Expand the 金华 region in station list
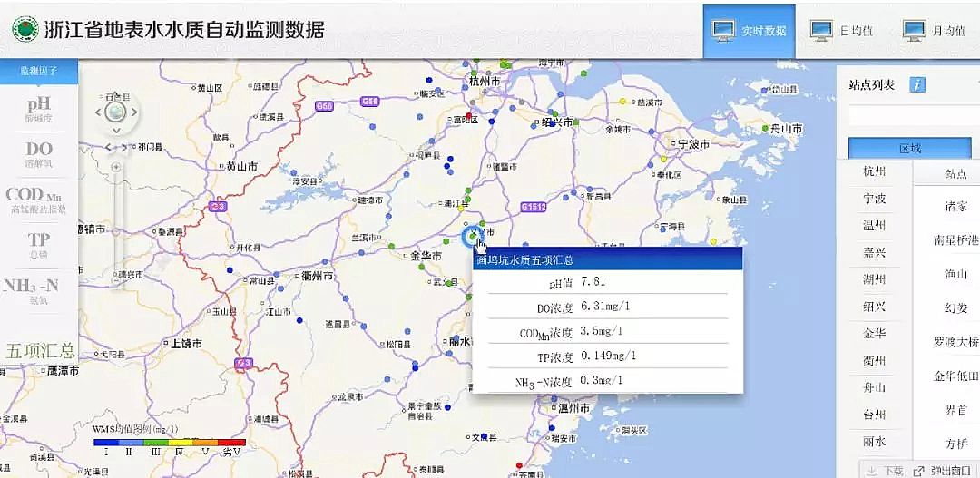The height and width of the screenshot is (478, 980). pos(874,333)
